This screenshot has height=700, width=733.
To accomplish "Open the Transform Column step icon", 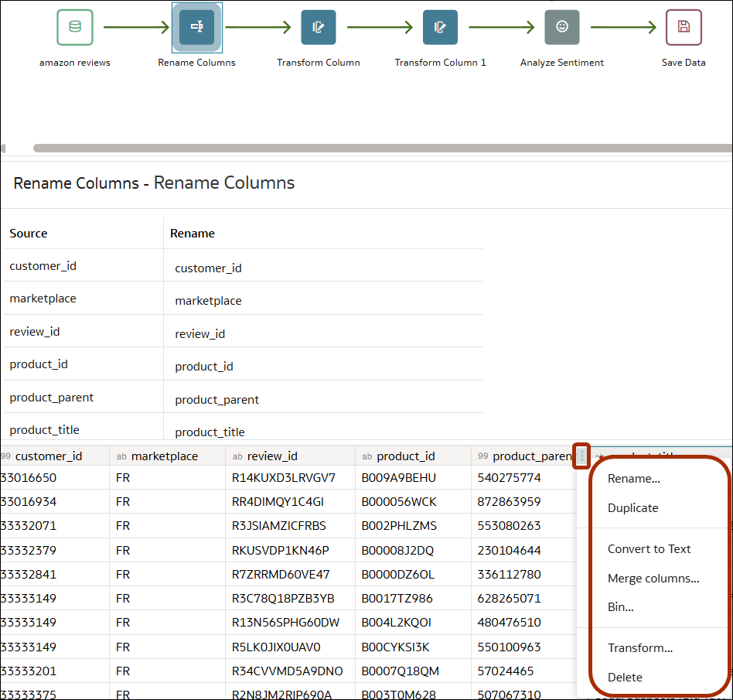I will coord(319,27).
